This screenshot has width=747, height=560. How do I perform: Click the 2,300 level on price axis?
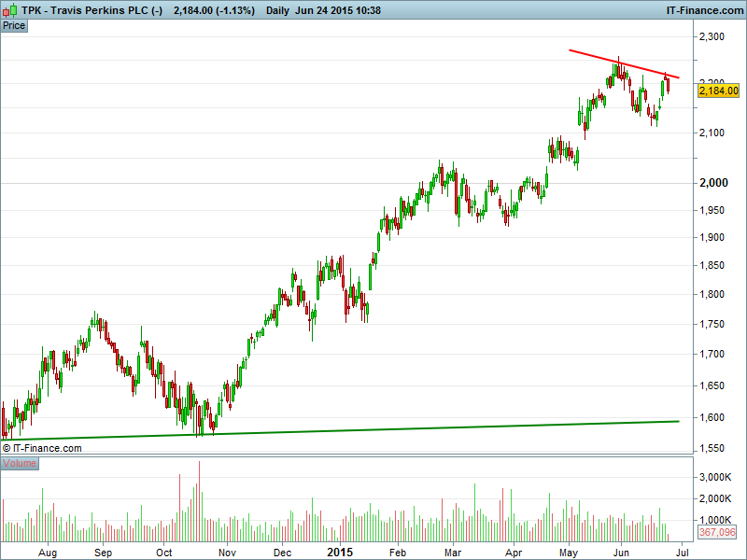point(712,36)
